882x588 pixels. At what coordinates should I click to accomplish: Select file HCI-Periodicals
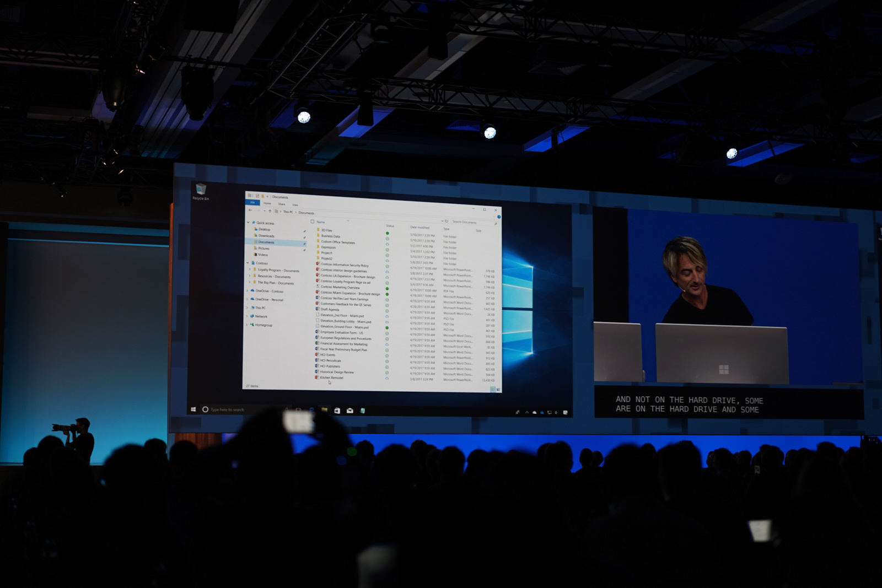330,360
